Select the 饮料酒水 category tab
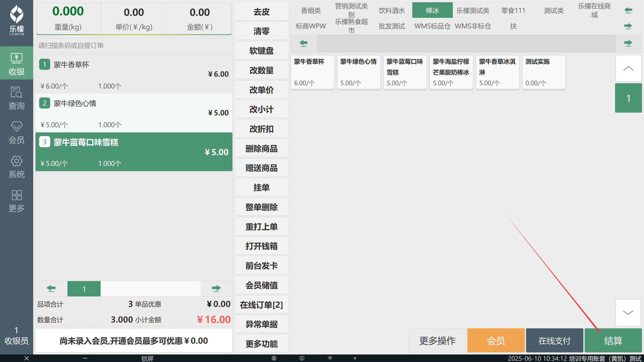 (x=392, y=11)
